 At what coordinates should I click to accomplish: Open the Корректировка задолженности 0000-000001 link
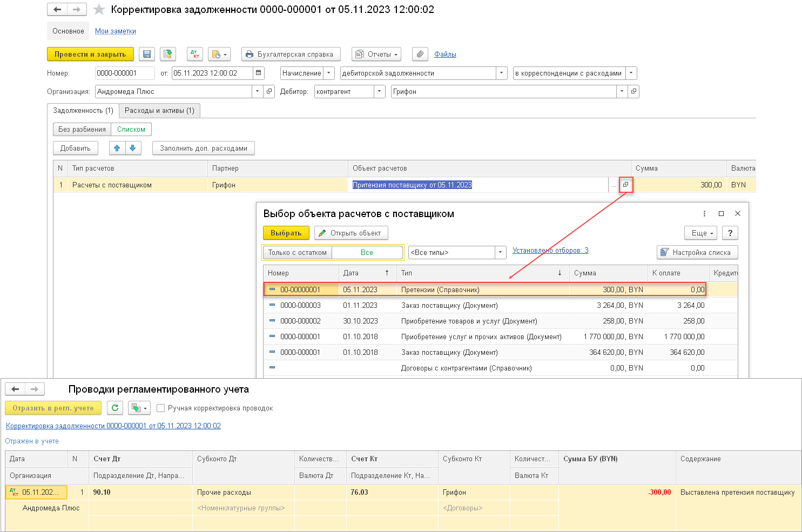[x=113, y=426]
